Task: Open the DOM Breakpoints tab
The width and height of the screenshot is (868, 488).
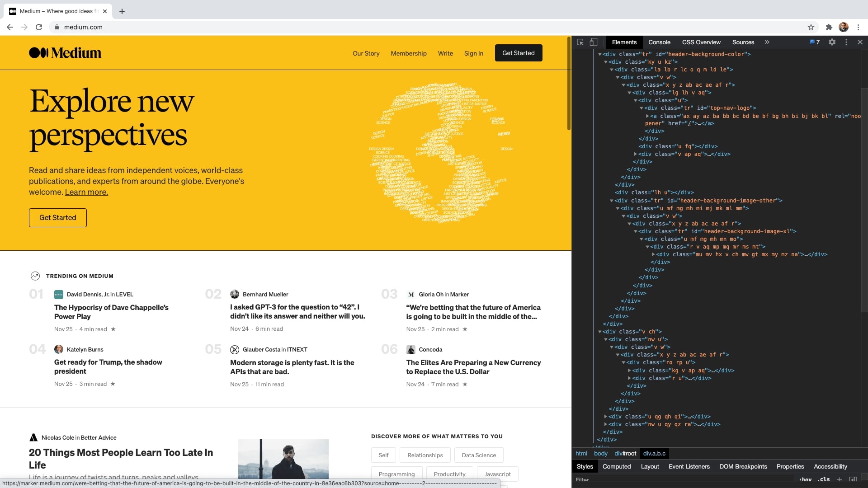Action: tap(743, 466)
